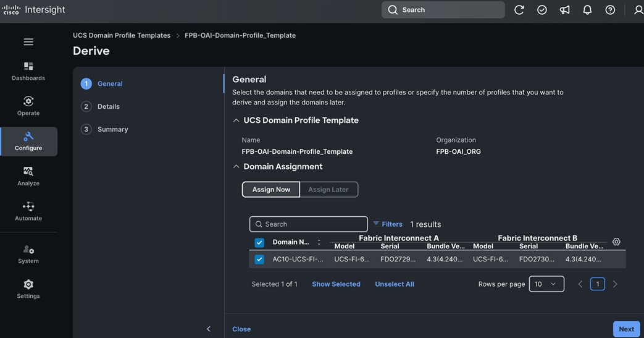The image size is (644, 338).
Task: Open Domain Name column options dots
Action: pyautogui.click(x=319, y=242)
